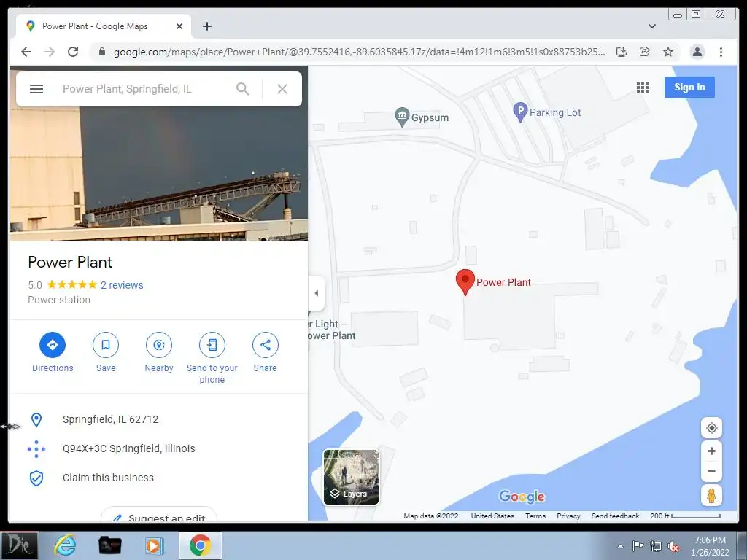Reload the page
The height and width of the screenshot is (560, 747).
tap(73, 52)
